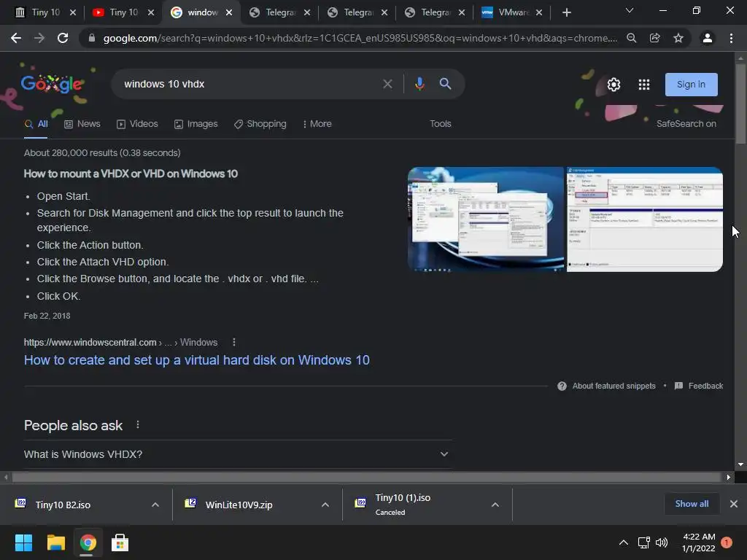Expand "What is Windows VHDX?" question

coord(237,454)
